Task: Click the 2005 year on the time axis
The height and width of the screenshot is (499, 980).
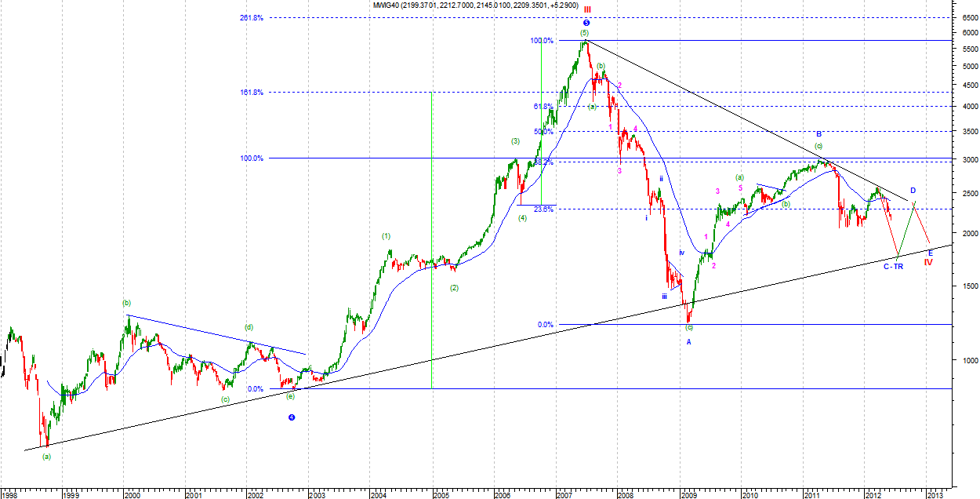Action: point(441,494)
